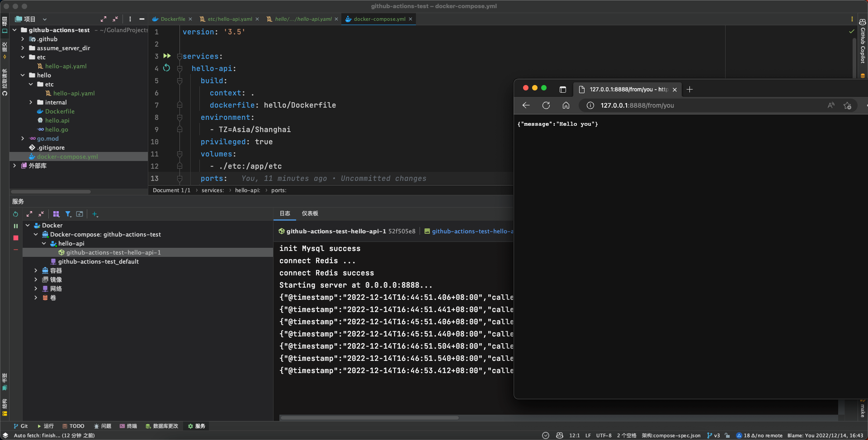Expand the assume_server_dir folder
The width and height of the screenshot is (868, 440).
23,48
